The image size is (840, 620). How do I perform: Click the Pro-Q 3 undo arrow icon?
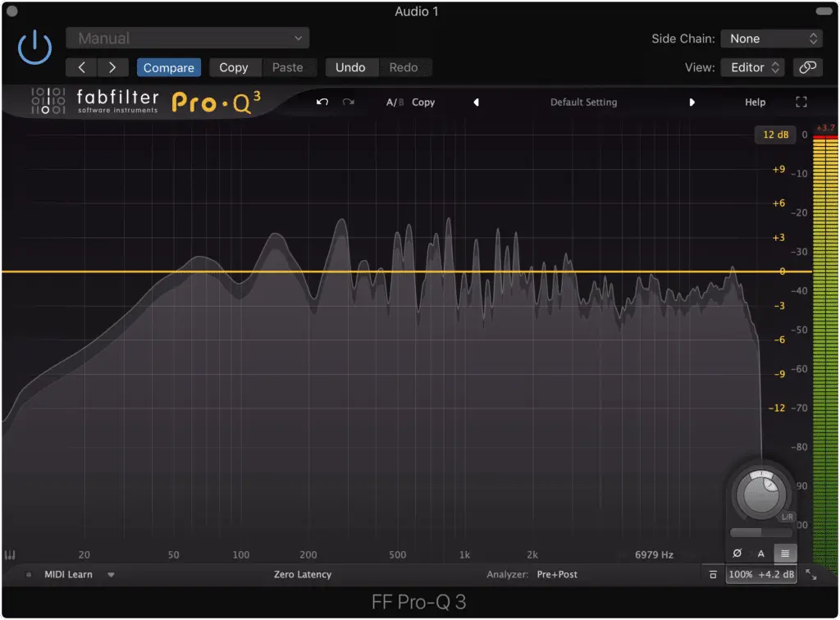coord(322,102)
